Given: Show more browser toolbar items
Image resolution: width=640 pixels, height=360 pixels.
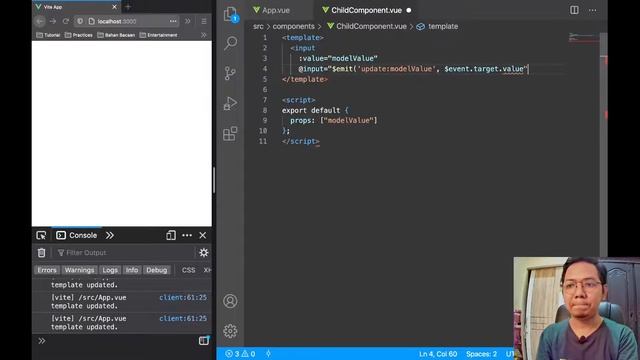Looking at the screenshot, I should point(188,21).
